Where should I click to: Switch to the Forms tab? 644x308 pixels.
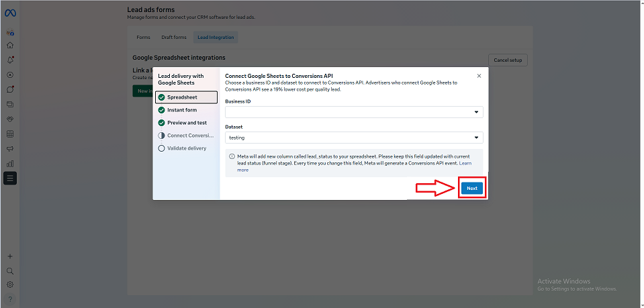143,38
